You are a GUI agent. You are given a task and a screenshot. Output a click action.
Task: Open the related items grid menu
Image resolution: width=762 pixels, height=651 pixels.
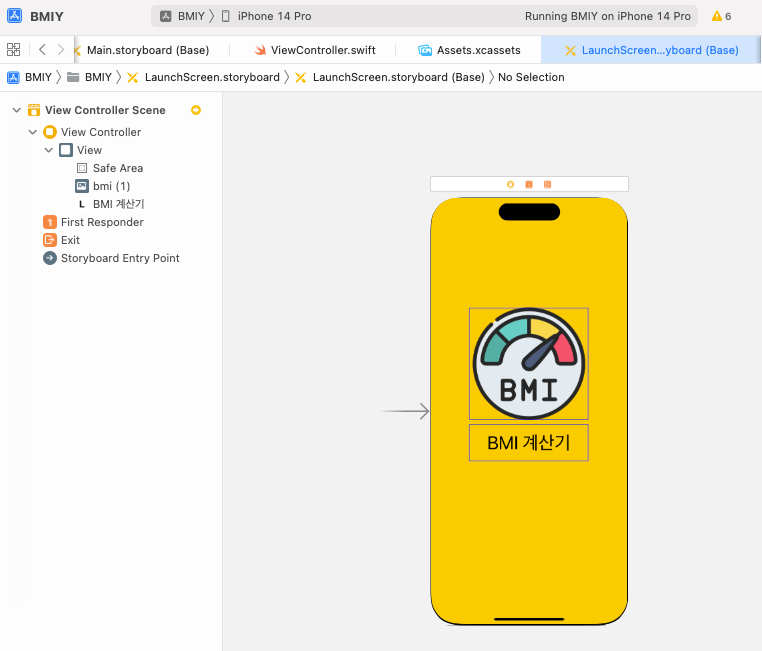(x=13, y=49)
